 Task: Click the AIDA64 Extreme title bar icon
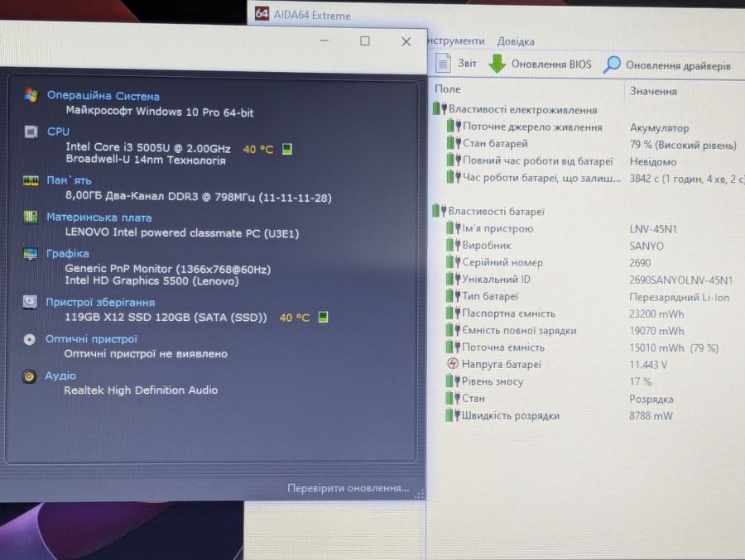(262, 13)
